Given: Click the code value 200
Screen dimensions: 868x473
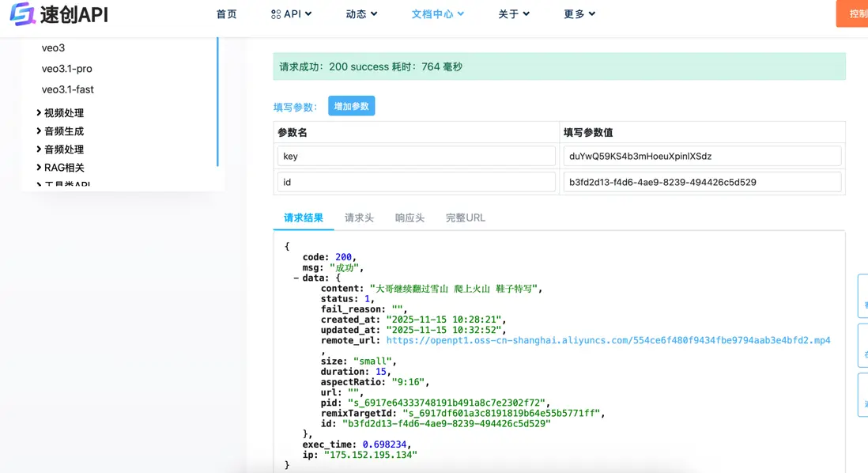Looking at the screenshot, I should 343,257.
